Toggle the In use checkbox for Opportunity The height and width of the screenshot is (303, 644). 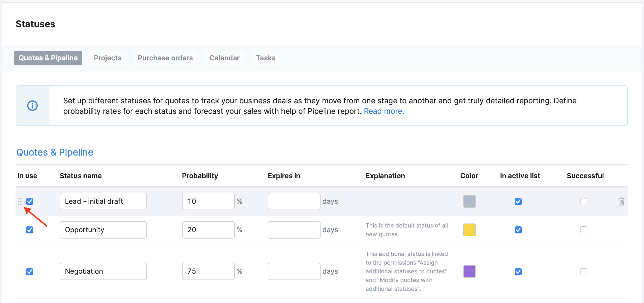point(30,230)
